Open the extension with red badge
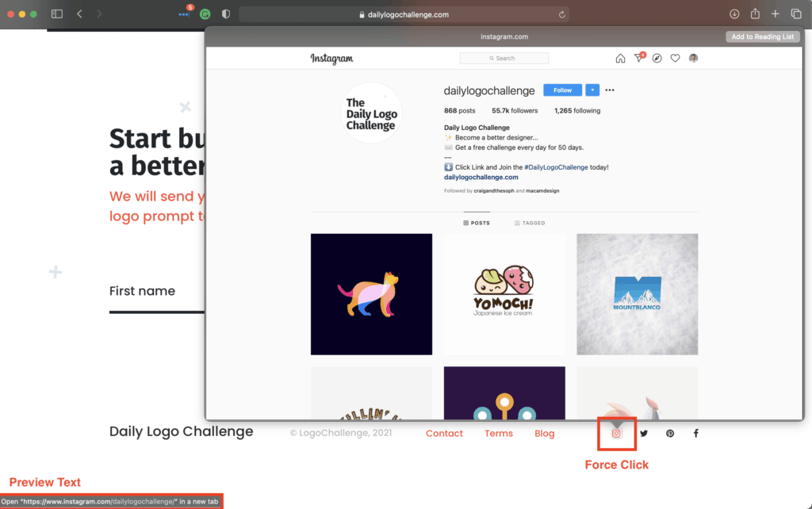This screenshot has height=509, width=812. (x=185, y=13)
